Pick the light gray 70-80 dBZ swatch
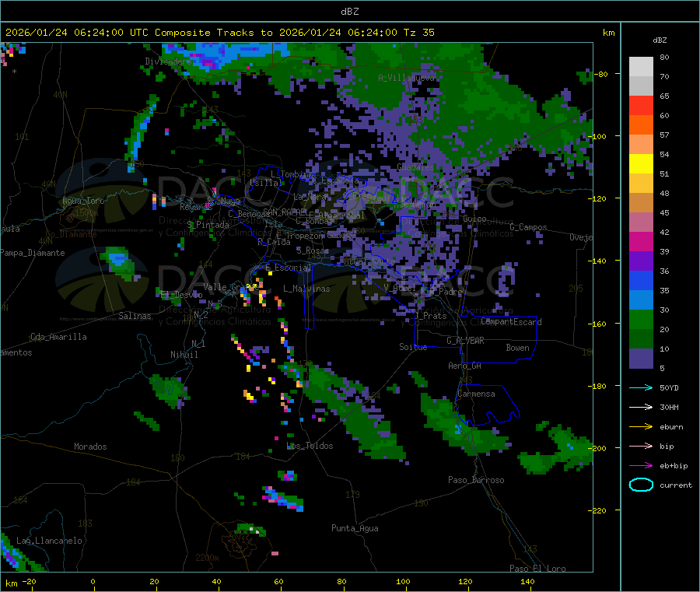700x592 pixels. coord(641,67)
